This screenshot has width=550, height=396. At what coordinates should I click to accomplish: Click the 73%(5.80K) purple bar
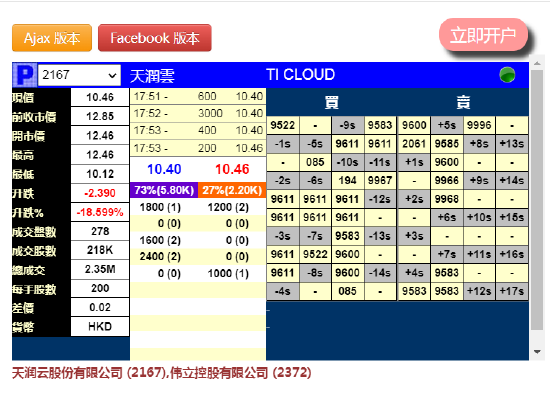pos(164,190)
